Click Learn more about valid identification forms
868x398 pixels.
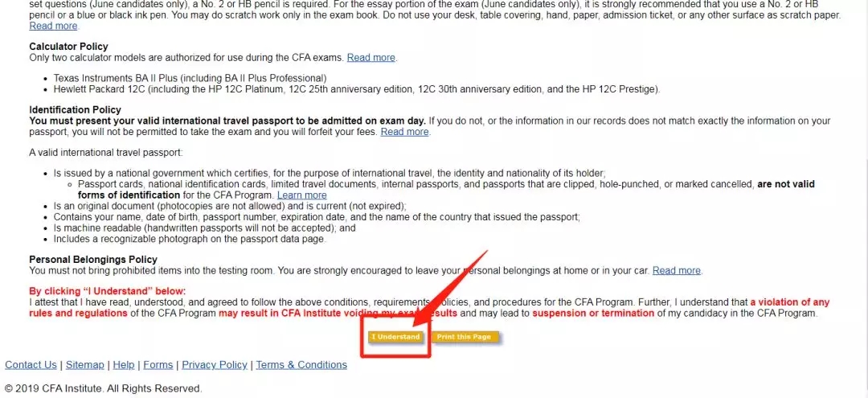click(301, 195)
